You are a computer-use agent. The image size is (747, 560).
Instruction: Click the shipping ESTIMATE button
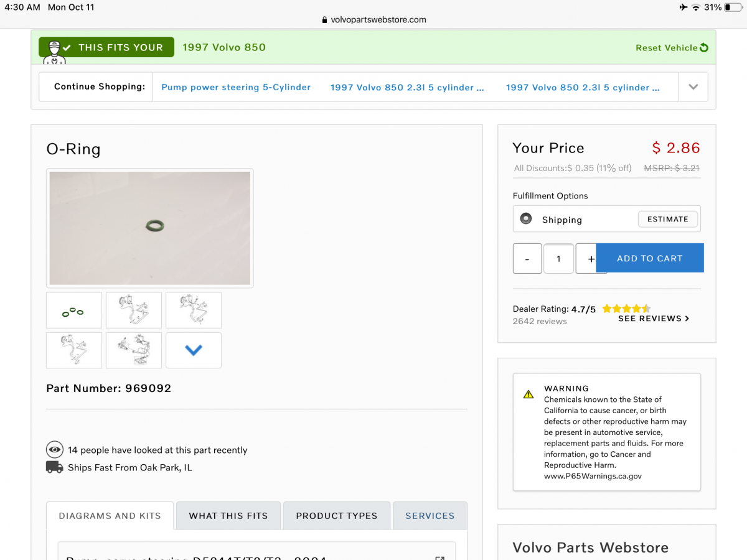[668, 219]
